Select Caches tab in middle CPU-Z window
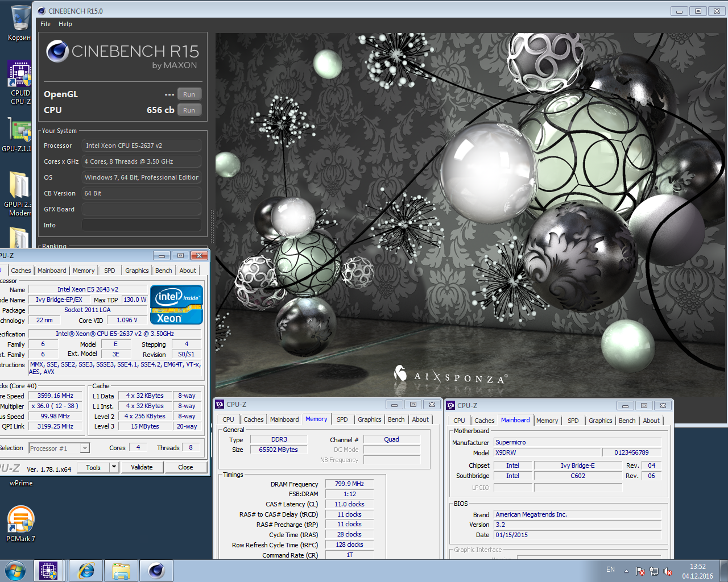The height and width of the screenshot is (582, 728). point(254,419)
